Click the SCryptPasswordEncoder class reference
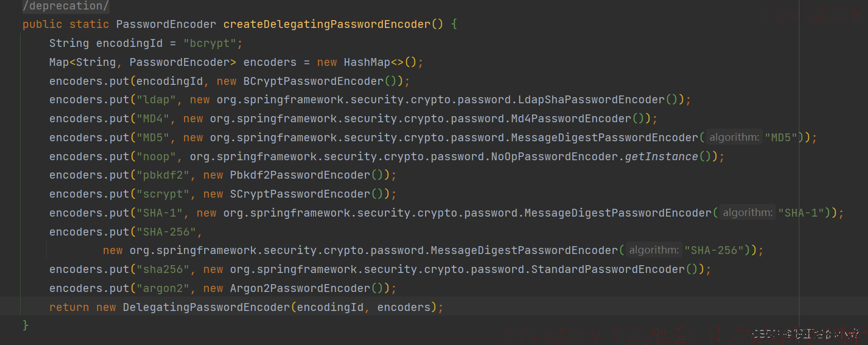This screenshot has height=345, width=868. pyautogui.click(x=300, y=194)
